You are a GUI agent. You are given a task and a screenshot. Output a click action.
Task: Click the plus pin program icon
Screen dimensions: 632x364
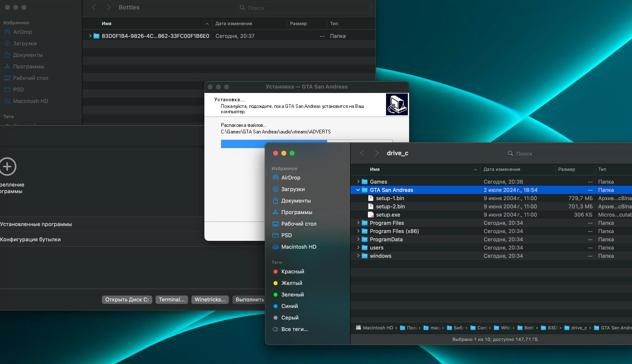(7, 166)
